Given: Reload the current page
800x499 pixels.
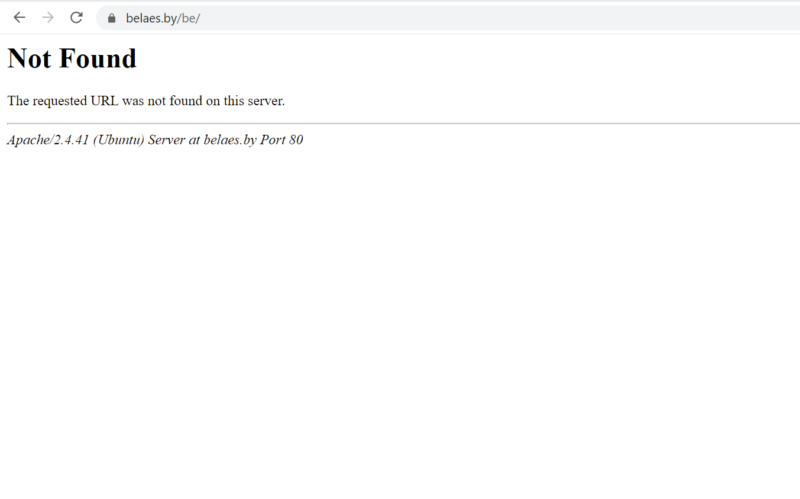Looking at the screenshot, I should tap(76, 18).
